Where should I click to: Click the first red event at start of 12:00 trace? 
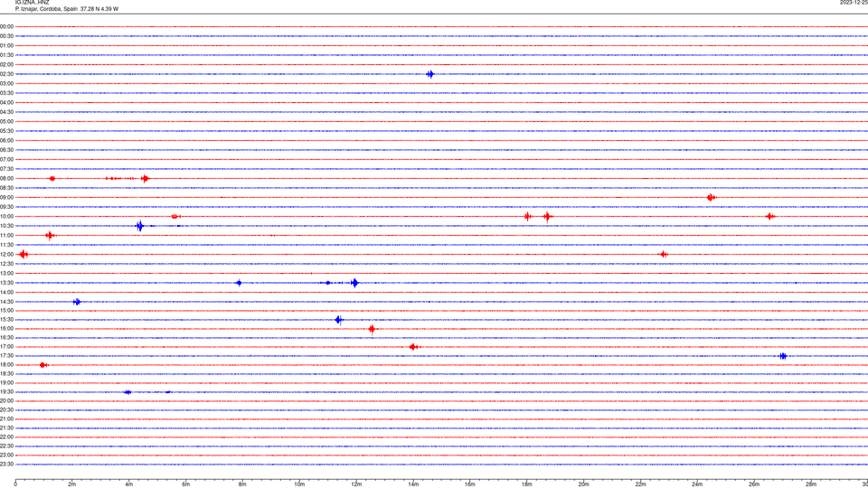[24, 255]
